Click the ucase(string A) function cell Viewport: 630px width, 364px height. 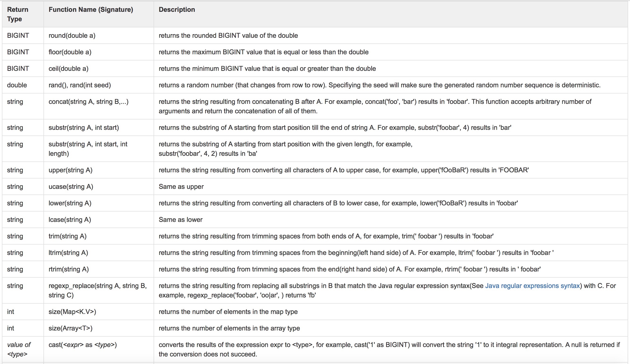coord(71,186)
